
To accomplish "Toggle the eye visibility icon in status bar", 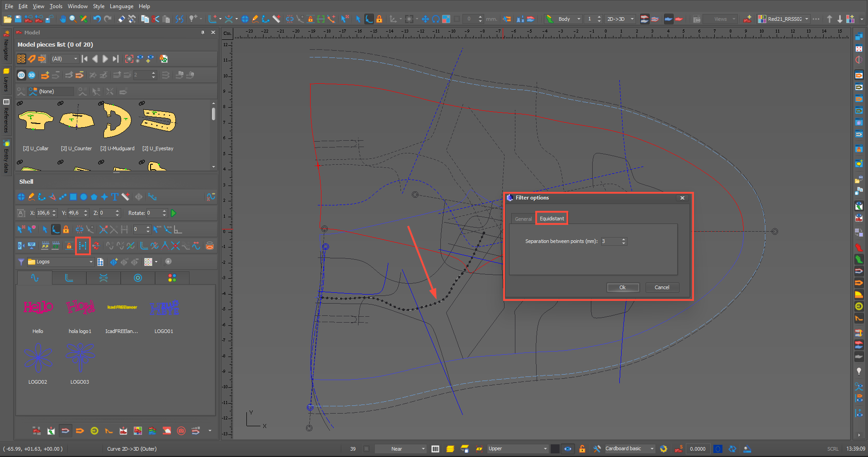I will click(568, 449).
